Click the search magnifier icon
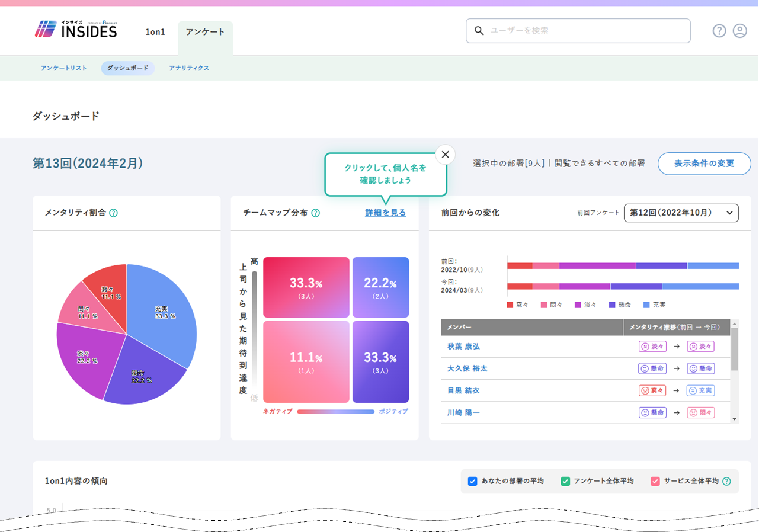 pyautogui.click(x=479, y=31)
